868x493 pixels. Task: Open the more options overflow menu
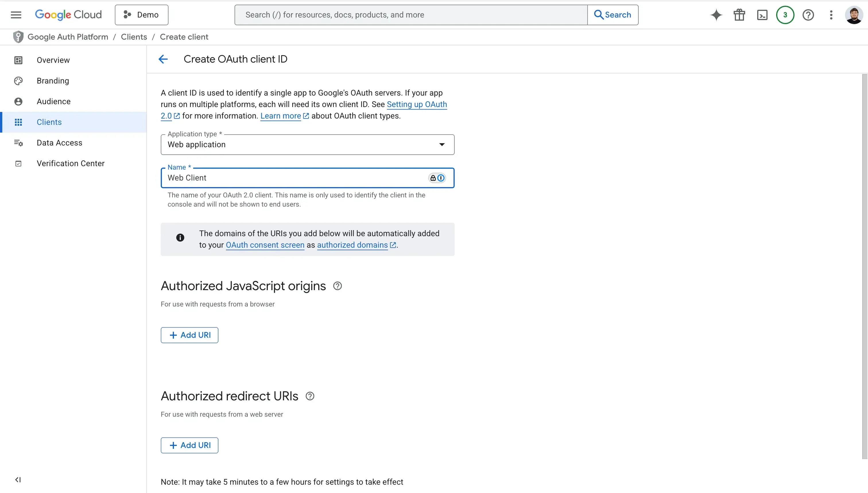point(832,15)
